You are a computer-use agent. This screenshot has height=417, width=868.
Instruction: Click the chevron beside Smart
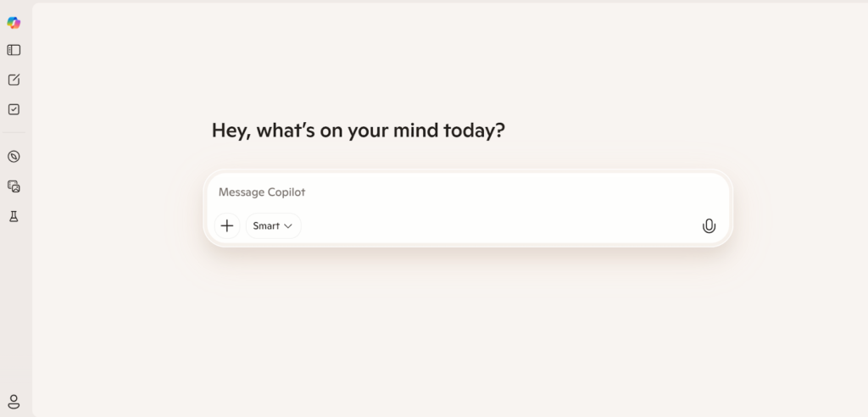click(288, 226)
